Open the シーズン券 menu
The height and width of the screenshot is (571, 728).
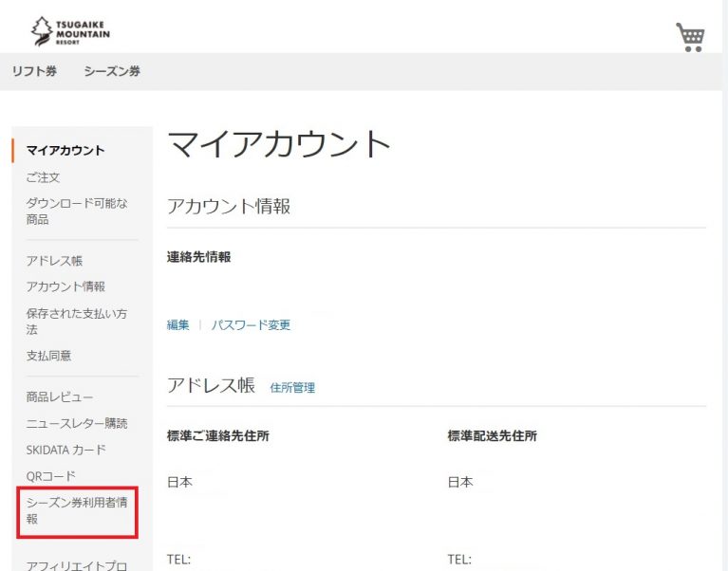point(112,71)
